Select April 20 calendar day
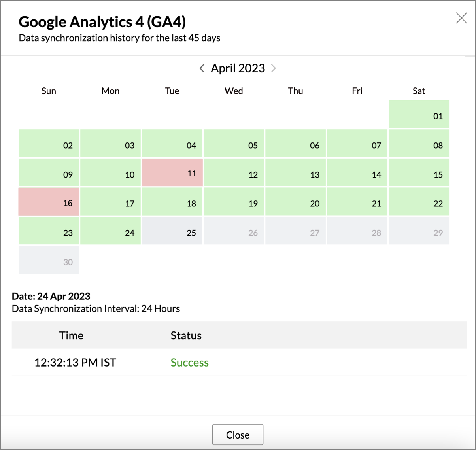Image resolution: width=476 pixels, height=450 pixels. click(296, 202)
